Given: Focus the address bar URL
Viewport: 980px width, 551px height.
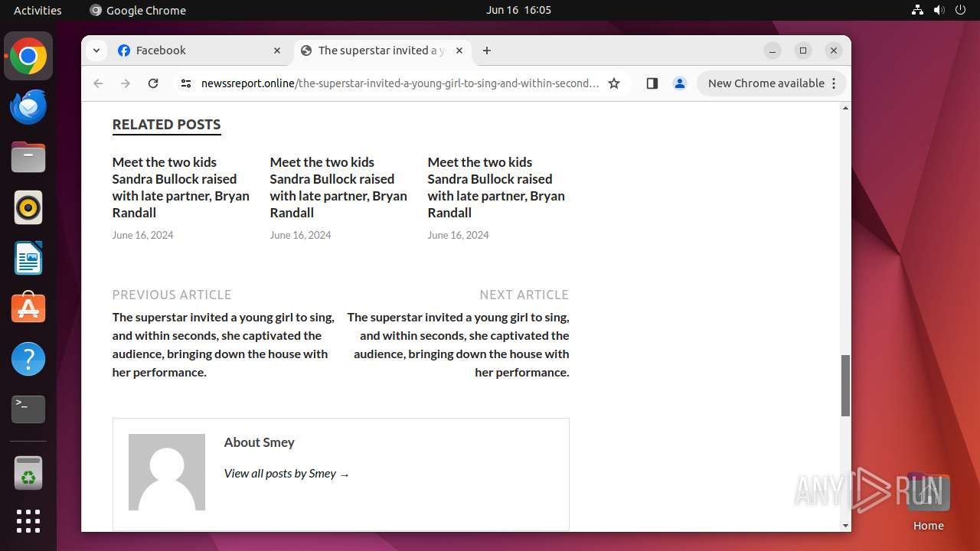Looking at the screenshot, I should (x=400, y=83).
